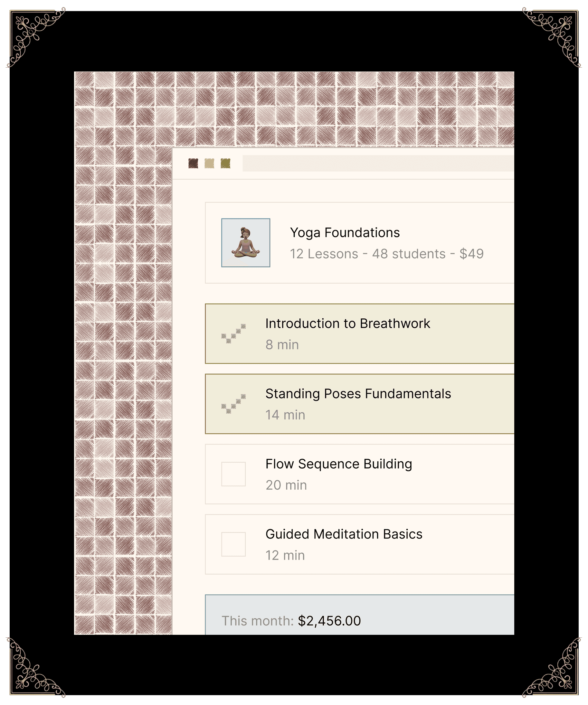Click the olive green window control square

[225, 164]
